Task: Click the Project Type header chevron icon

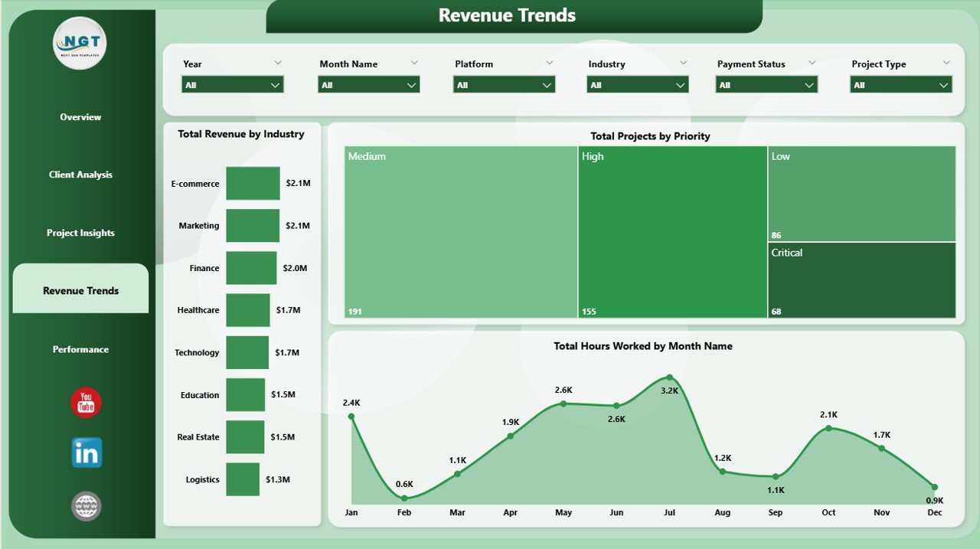Action: (x=946, y=63)
